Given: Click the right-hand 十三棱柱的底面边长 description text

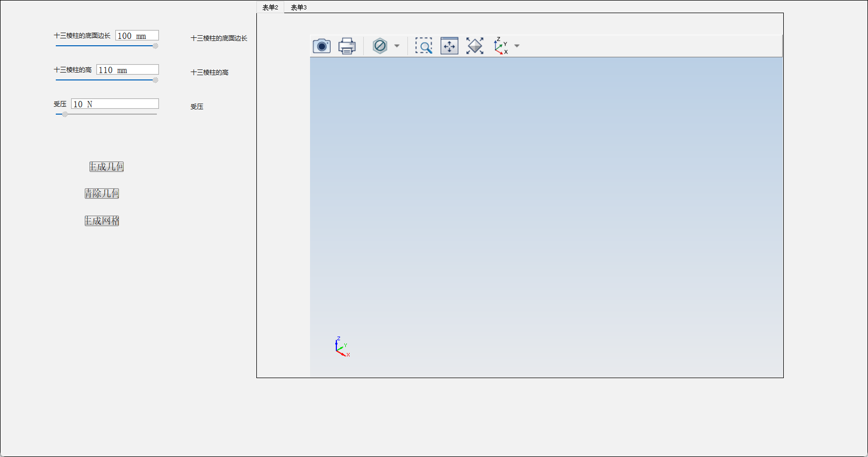Looking at the screenshot, I should [x=219, y=38].
